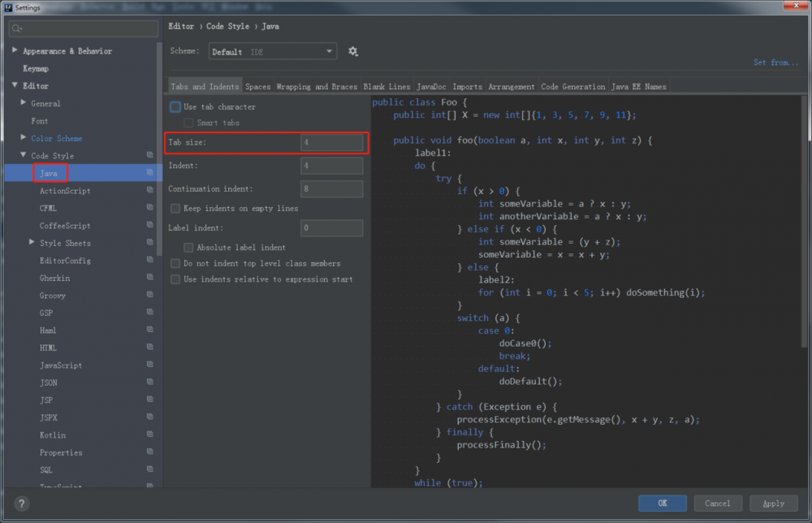Click the Tab size input field
Viewport: 812px width, 523px height.
[330, 143]
